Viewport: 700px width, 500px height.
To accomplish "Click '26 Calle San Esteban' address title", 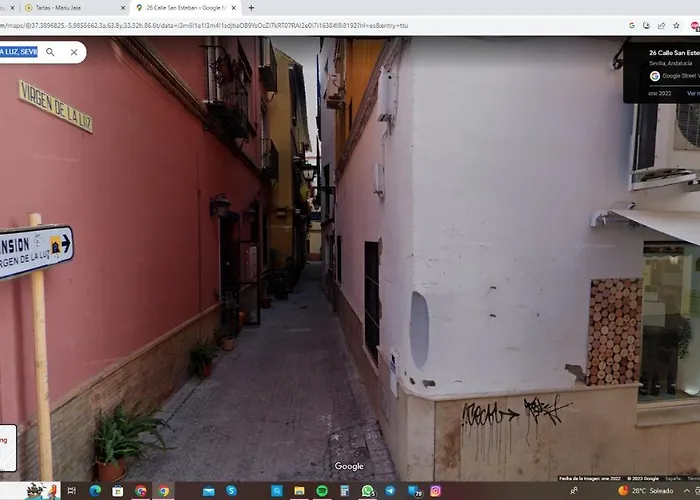I will (x=674, y=53).
